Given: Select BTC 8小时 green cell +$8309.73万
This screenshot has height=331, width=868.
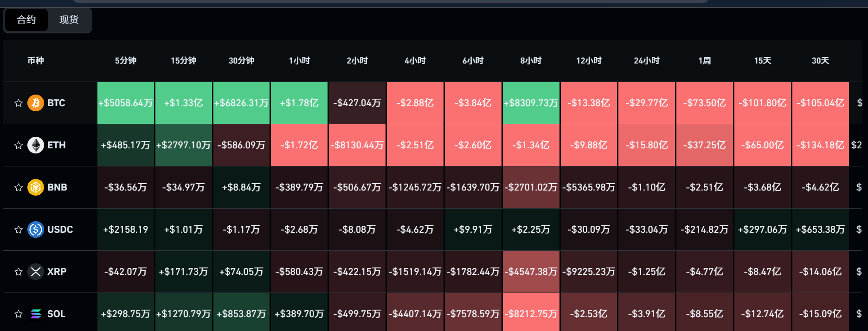Looking at the screenshot, I should click(531, 103).
